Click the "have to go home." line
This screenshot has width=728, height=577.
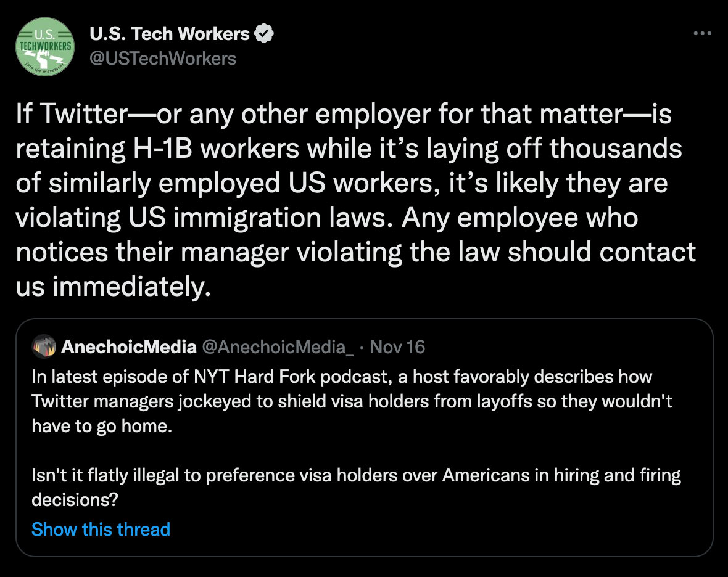tap(101, 426)
